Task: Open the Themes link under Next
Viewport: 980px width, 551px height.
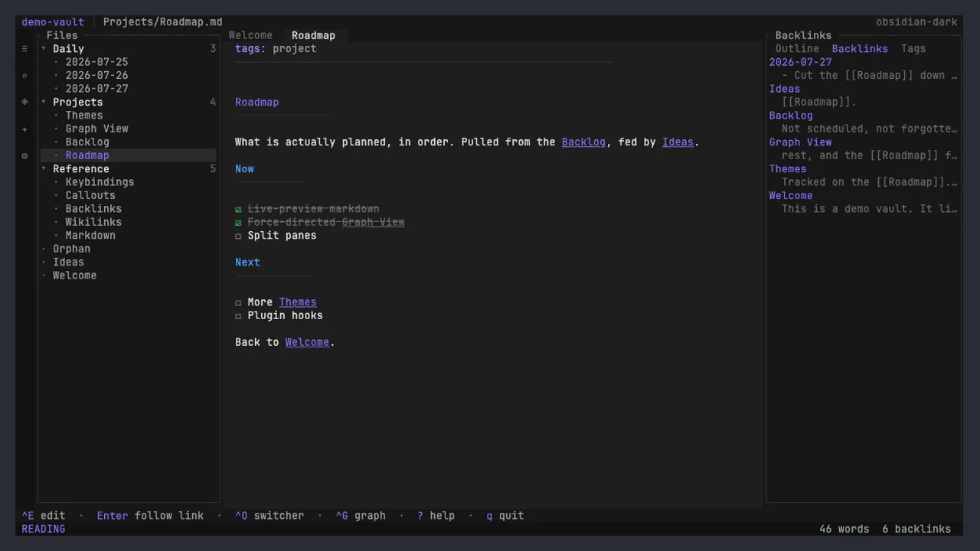Action: [x=298, y=302]
